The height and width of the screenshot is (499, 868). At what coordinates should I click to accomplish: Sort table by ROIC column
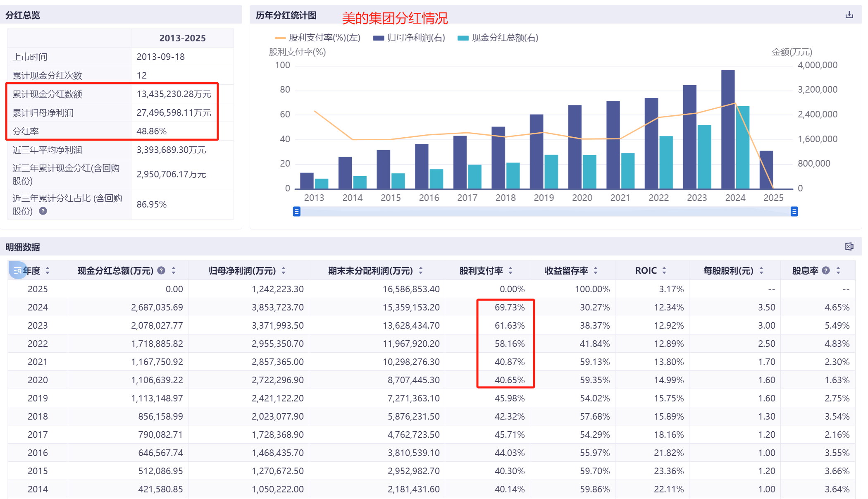(664, 270)
